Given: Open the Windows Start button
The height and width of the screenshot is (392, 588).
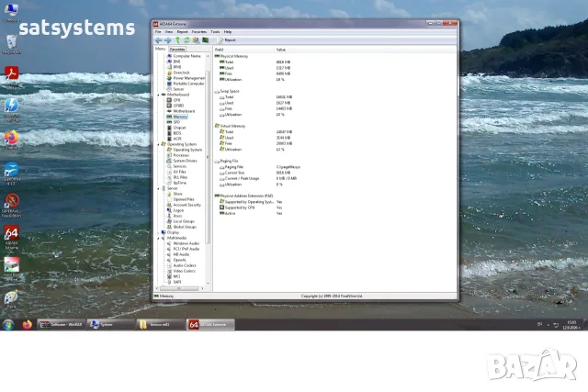Looking at the screenshot, I should 8,325.
